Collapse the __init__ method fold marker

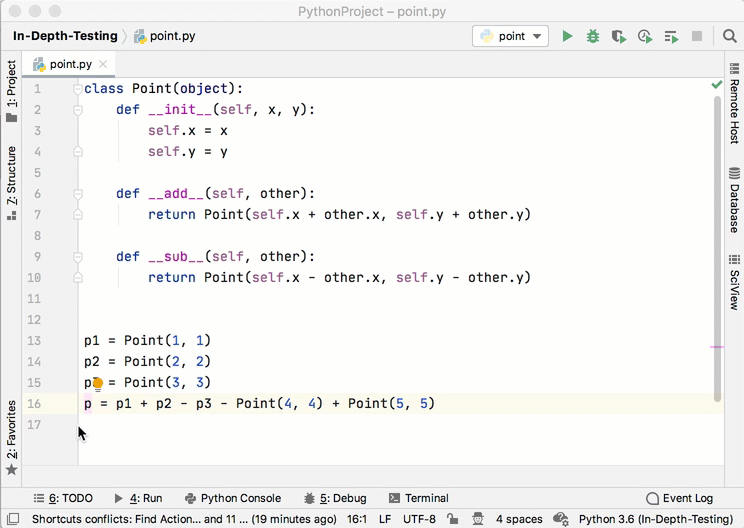[78, 110]
